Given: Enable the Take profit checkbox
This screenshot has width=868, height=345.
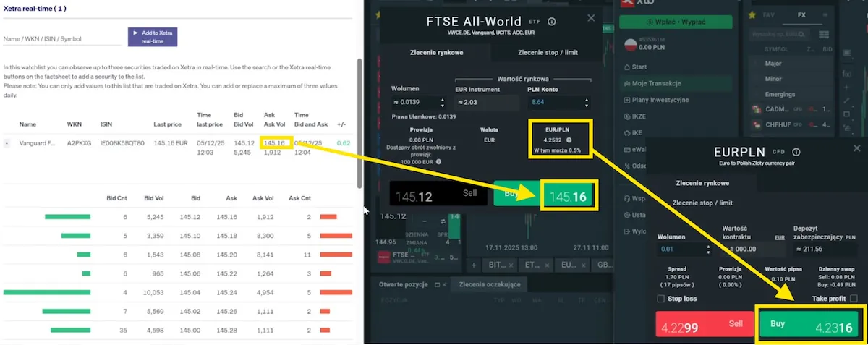Looking at the screenshot, I should pyautogui.click(x=854, y=299).
